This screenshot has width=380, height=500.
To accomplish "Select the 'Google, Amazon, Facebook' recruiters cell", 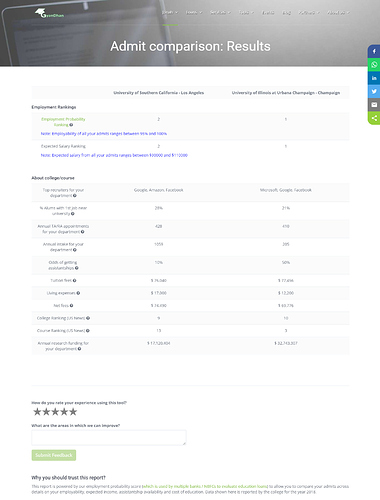I will pyautogui.click(x=159, y=190).
